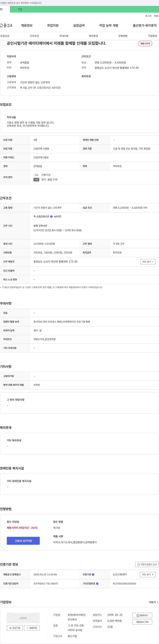Jump to the 전형방법 section tab

[123, 36]
